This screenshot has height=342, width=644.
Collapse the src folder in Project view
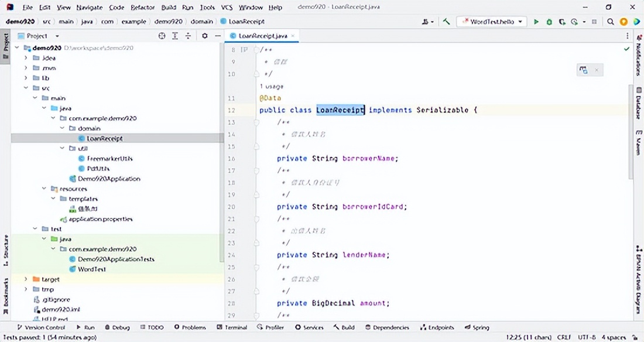click(25, 88)
